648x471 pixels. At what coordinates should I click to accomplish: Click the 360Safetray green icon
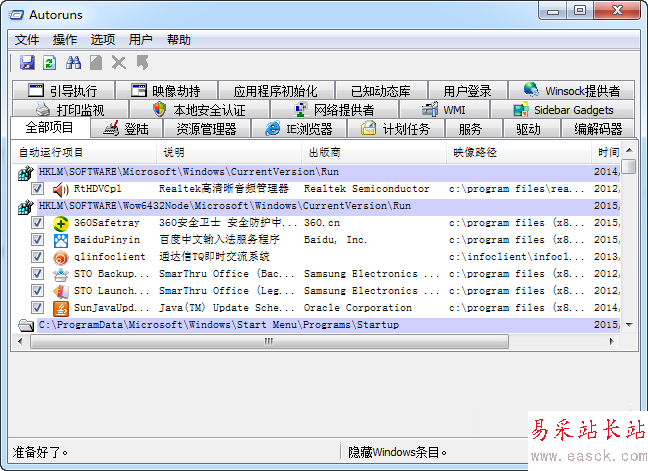(61, 224)
